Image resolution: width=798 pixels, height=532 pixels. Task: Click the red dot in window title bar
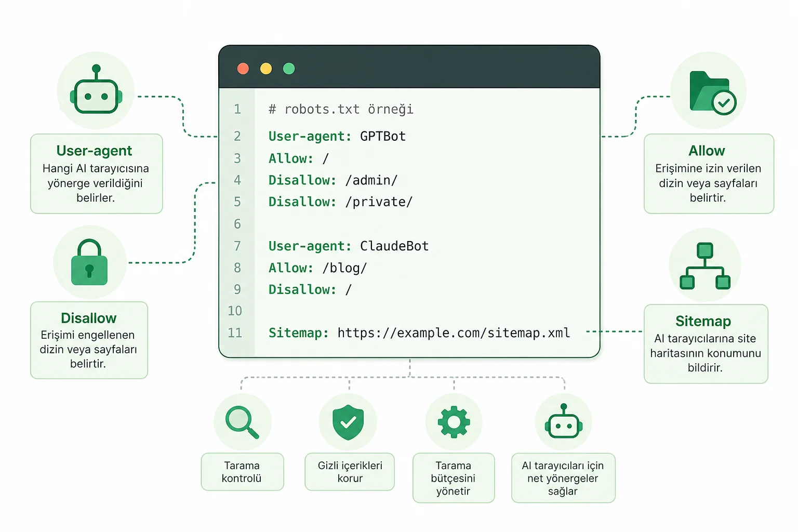coord(243,69)
